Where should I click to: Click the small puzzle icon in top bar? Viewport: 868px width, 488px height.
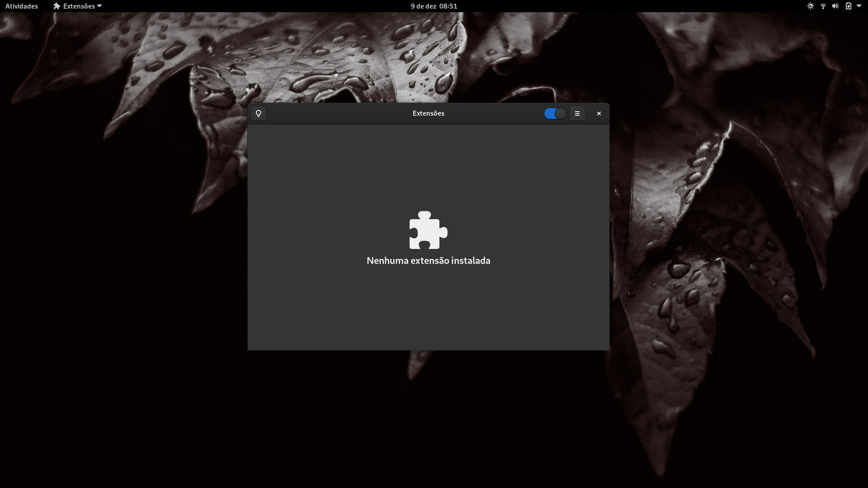point(57,6)
